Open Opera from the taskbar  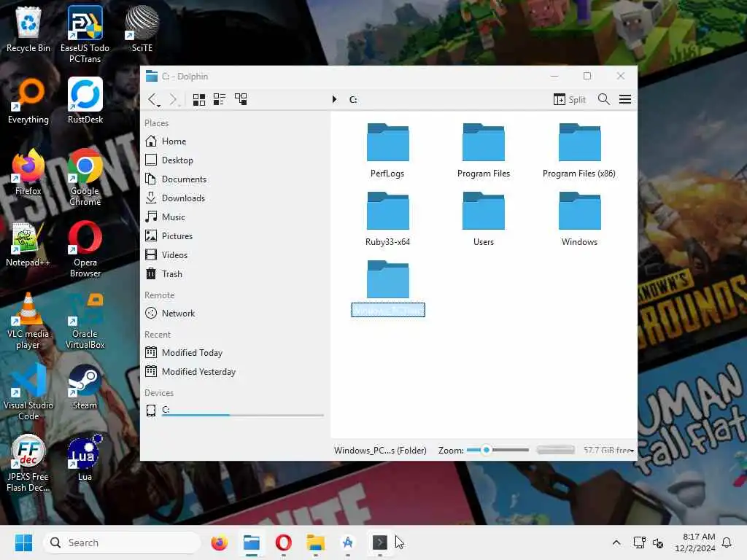coord(284,542)
